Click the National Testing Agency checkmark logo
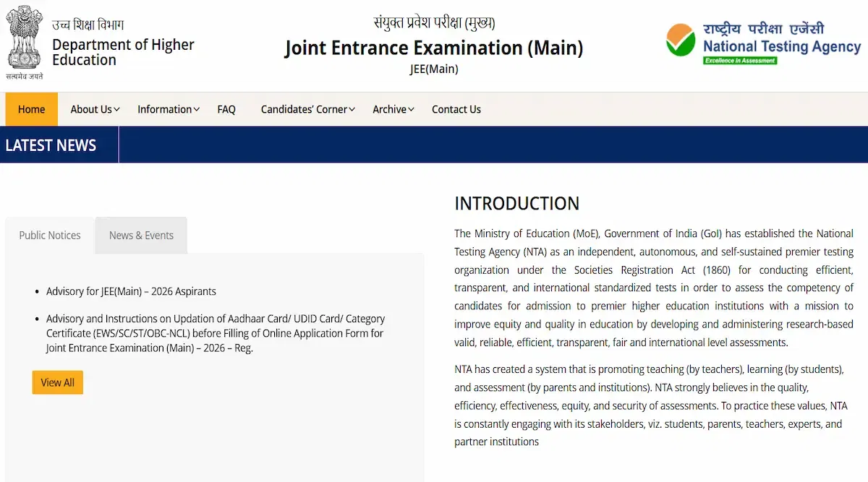 point(680,40)
